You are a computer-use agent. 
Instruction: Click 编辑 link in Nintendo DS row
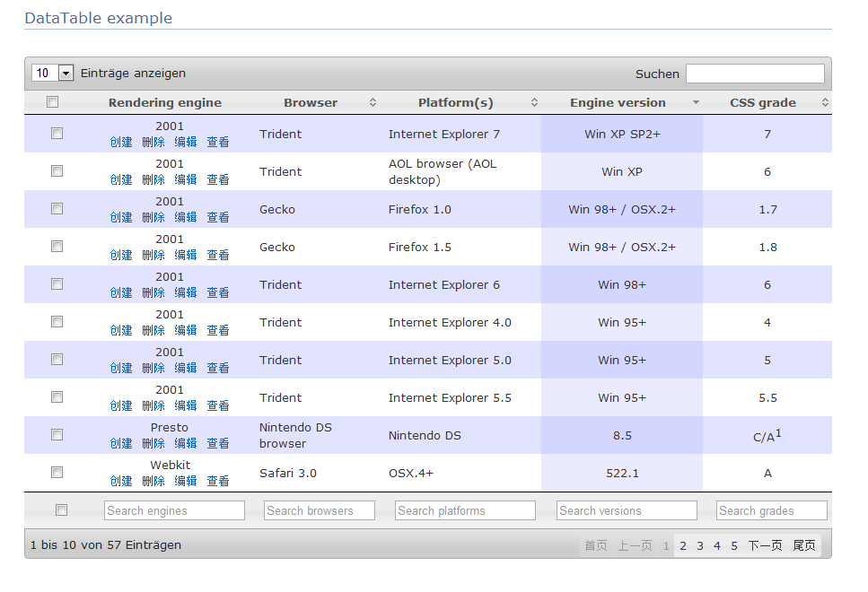pyautogui.click(x=186, y=443)
